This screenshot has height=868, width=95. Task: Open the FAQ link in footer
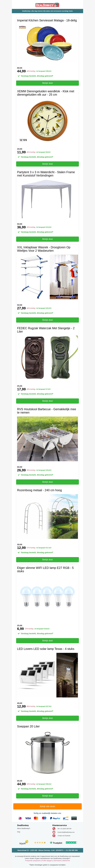click(x=19, y=832)
